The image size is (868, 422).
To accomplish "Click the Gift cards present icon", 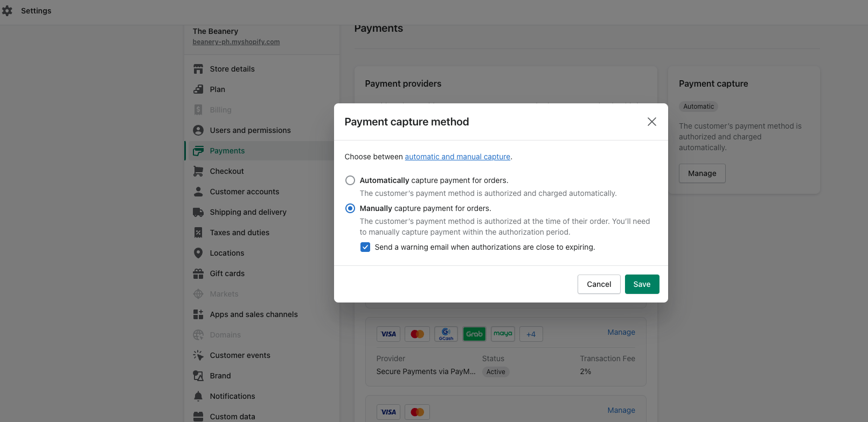I will [x=198, y=273].
